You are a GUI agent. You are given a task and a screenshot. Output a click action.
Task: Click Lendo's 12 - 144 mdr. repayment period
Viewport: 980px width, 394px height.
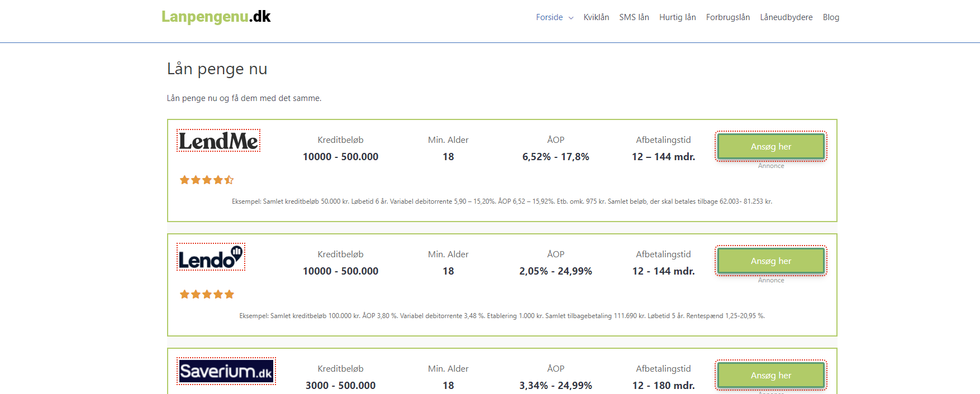663,271
